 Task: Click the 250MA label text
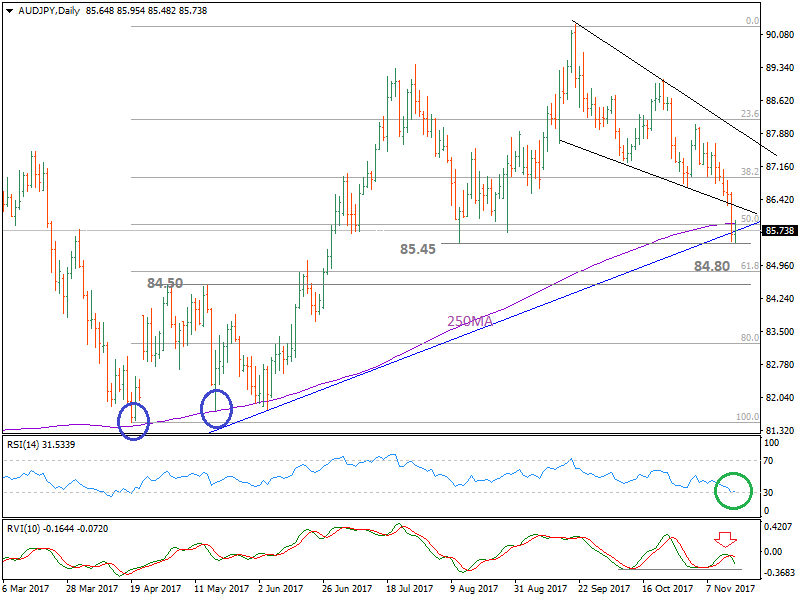pos(470,321)
